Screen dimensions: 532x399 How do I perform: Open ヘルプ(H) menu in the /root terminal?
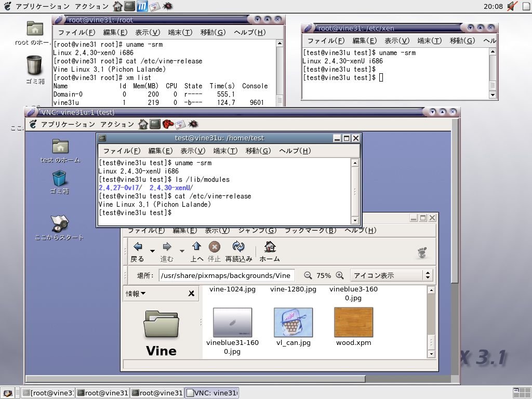(x=250, y=32)
